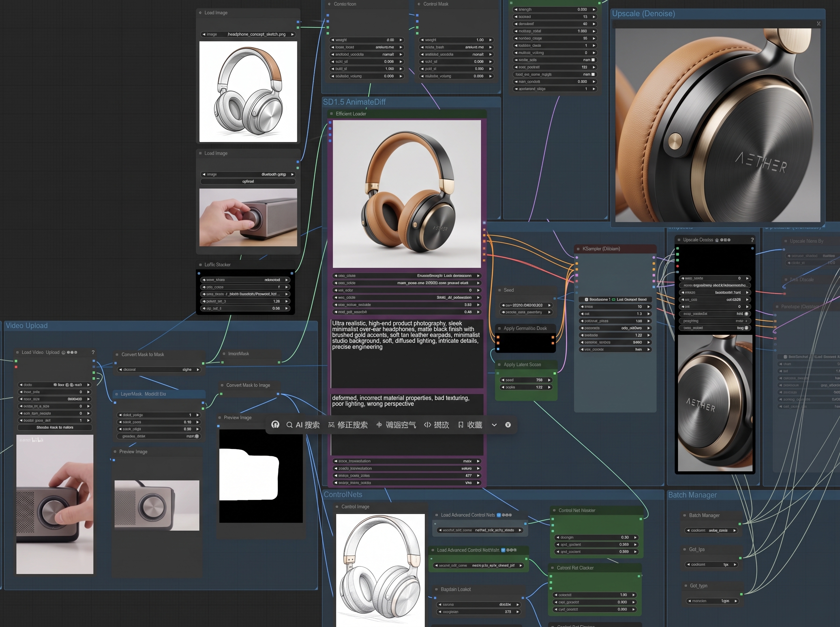Increase imiοe value in KSampler

[649, 307]
